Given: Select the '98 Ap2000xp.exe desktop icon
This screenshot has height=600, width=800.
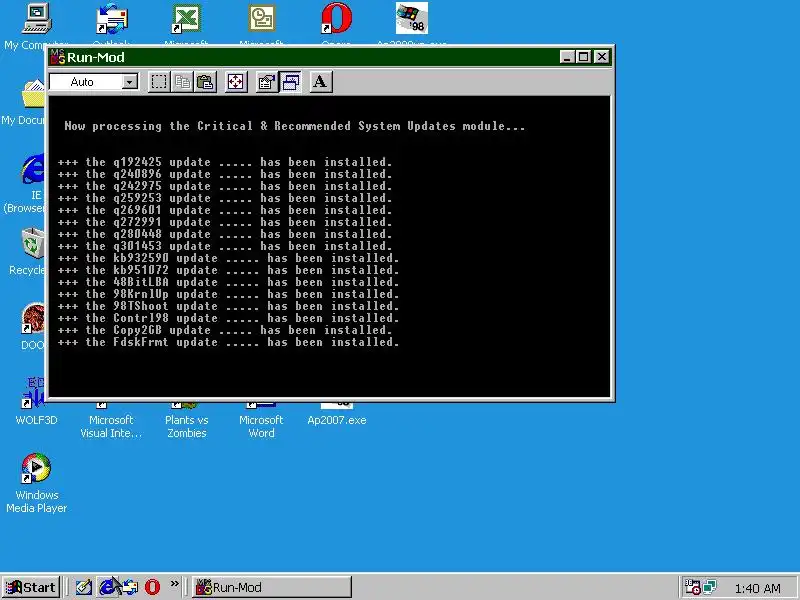Looking at the screenshot, I should coord(411,19).
